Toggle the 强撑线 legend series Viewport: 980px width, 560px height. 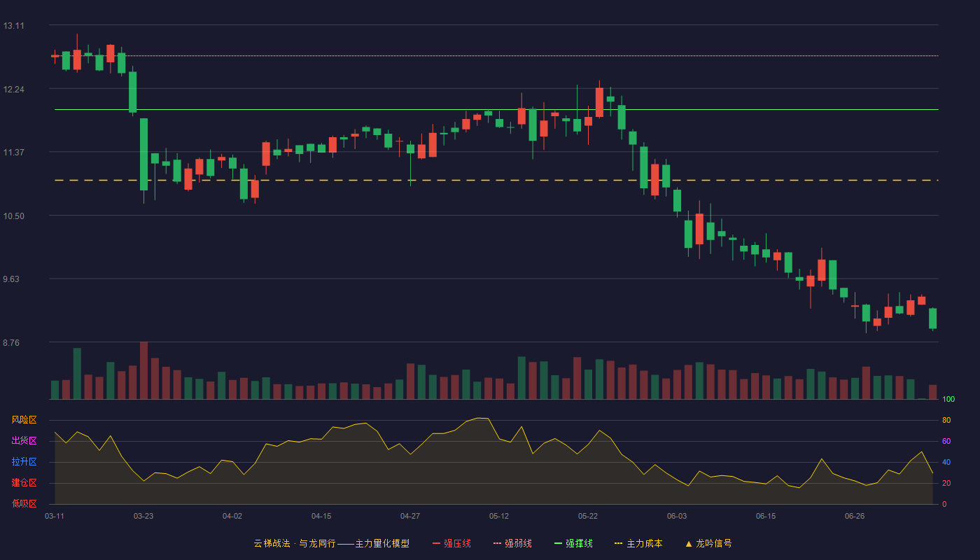point(573,543)
